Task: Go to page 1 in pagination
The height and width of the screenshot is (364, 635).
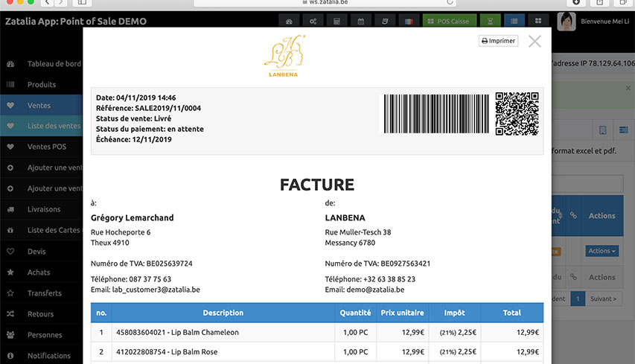Action: pyautogui.click(x=578, y=298)
